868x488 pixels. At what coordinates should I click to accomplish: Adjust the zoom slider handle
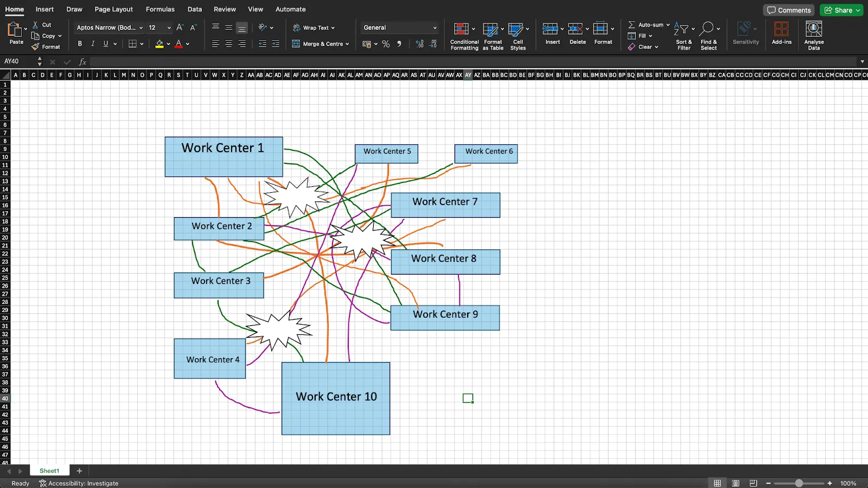pos(799,483)
